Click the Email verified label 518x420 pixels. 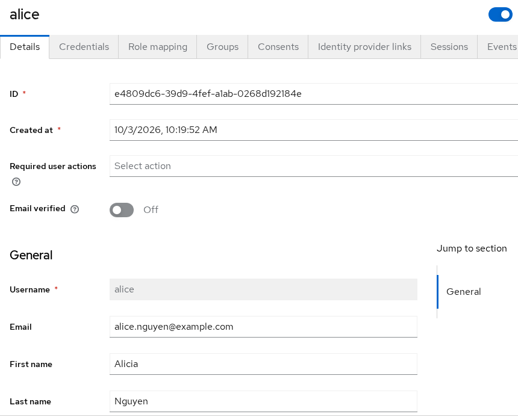(x=37, y=209)
